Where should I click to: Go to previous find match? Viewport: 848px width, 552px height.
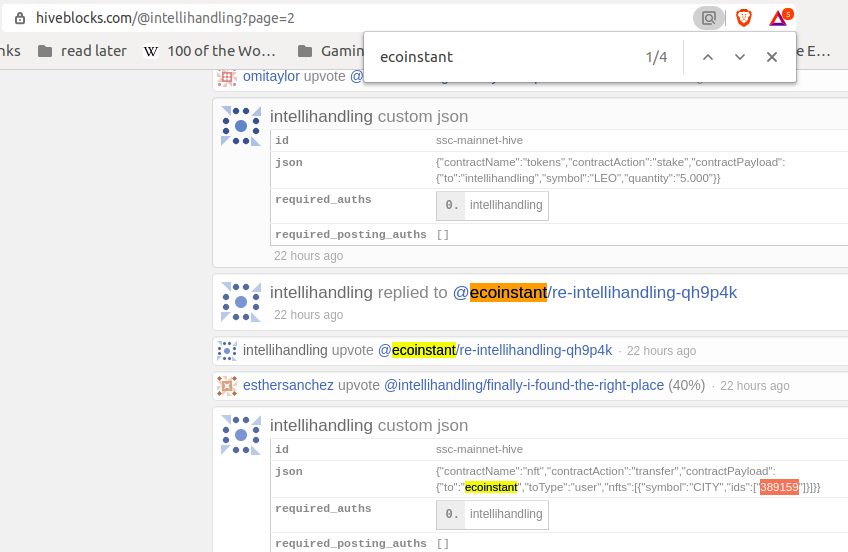[x=707, y=57]
